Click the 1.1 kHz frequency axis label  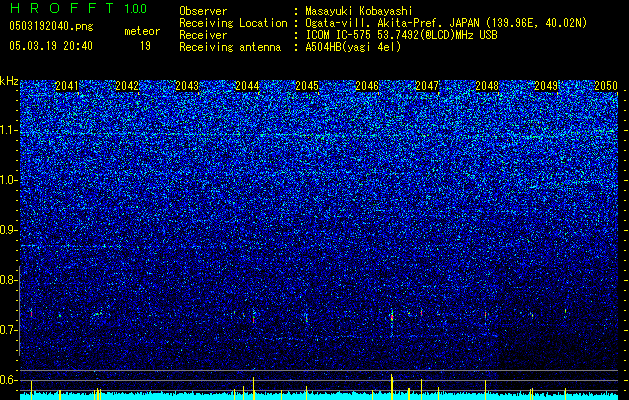(x=8, y=130)
